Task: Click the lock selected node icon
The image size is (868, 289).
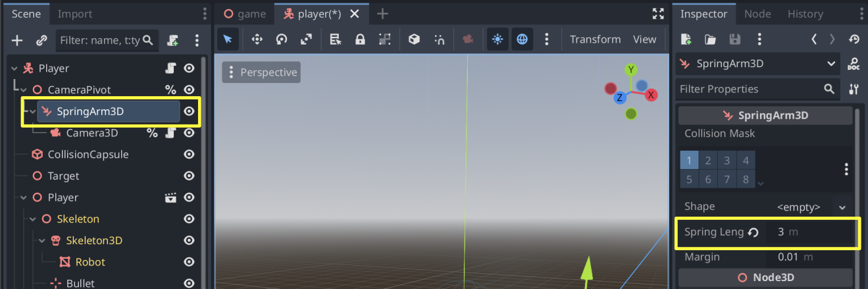Action: tap(360, 39)
